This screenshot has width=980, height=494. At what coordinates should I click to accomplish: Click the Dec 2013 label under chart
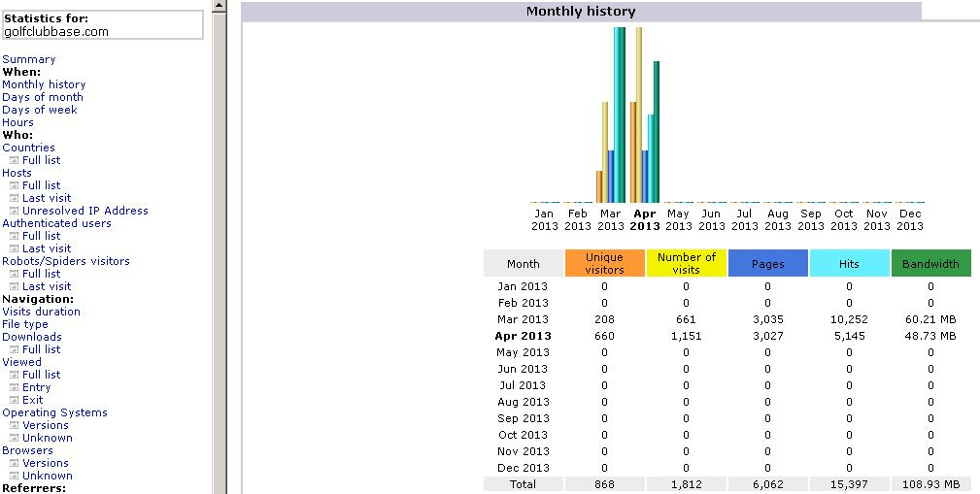909,220
